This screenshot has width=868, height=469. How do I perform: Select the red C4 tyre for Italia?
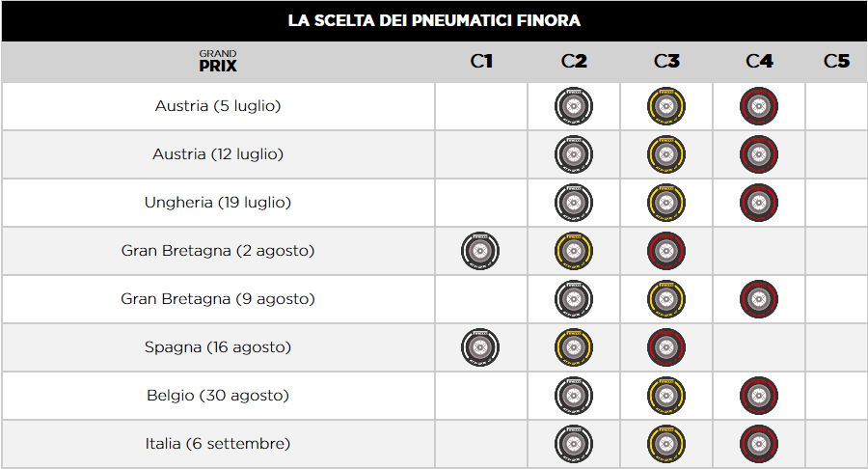click(x=759, y=444)
